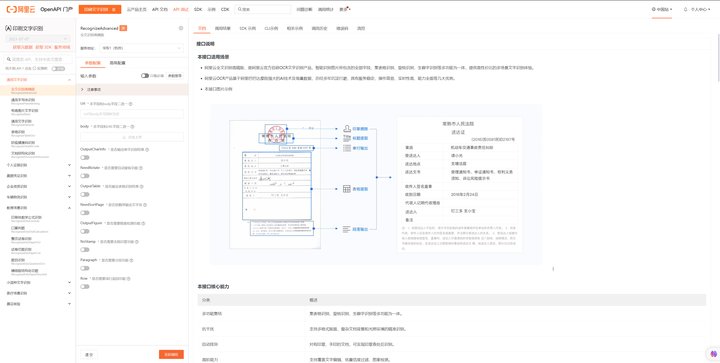Enable the OutputCharInfo switch
The height and width of the screenshot is (363, 720).
85,157
